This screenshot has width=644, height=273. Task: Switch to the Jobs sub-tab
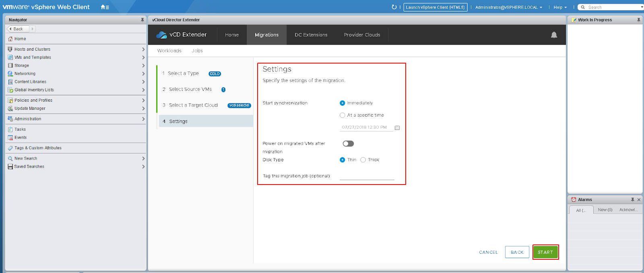(x=197, y=51)
